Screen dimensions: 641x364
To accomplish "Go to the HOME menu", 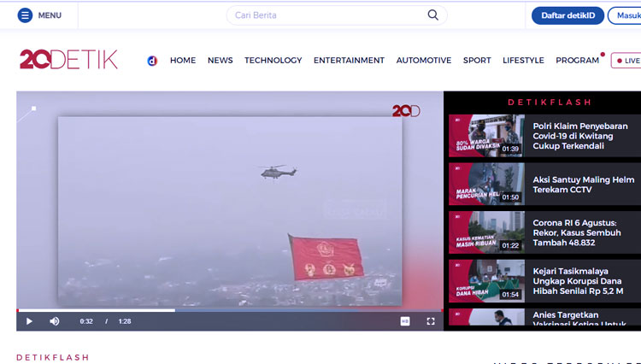I will click(x=183, y=61).
